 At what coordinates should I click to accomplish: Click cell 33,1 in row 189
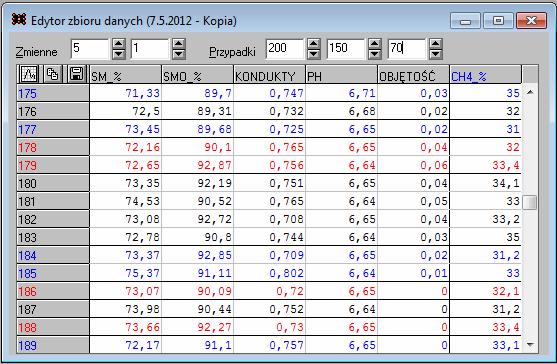pos(486,345)
